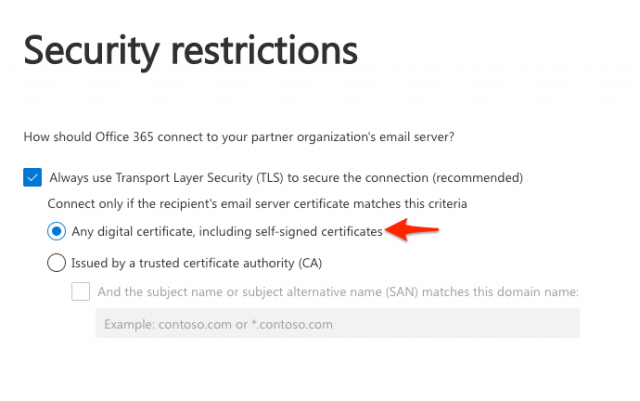Click 'Connect only if the recipient's' criteria text
Screen dimensions: 640x401
point(257,203)
